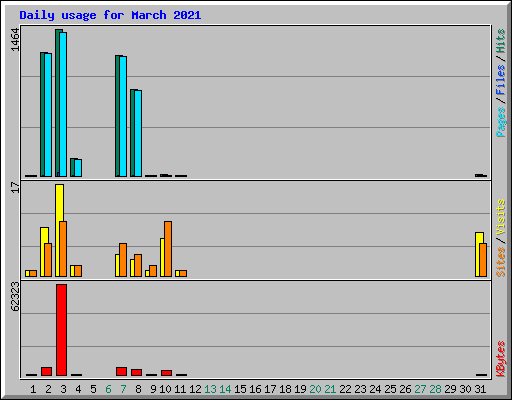The width and height of the screenshot is (512, 400).
Task: Select day 11 on the x-axis
Action: point(180,389)
